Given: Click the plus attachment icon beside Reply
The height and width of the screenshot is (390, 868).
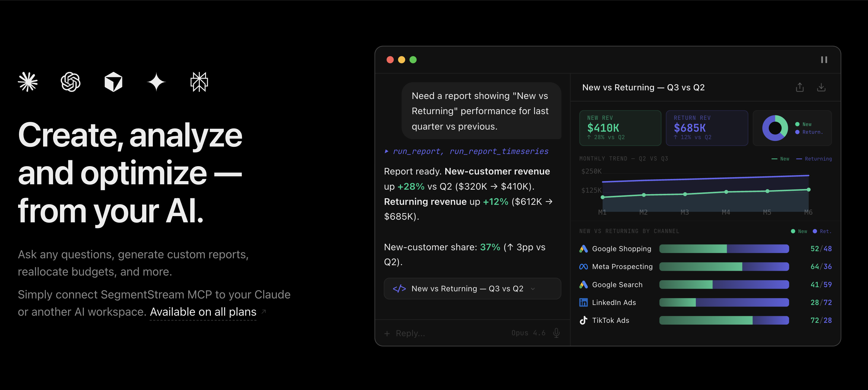Looking at the screenshot, I should click(x=387, y=333).
